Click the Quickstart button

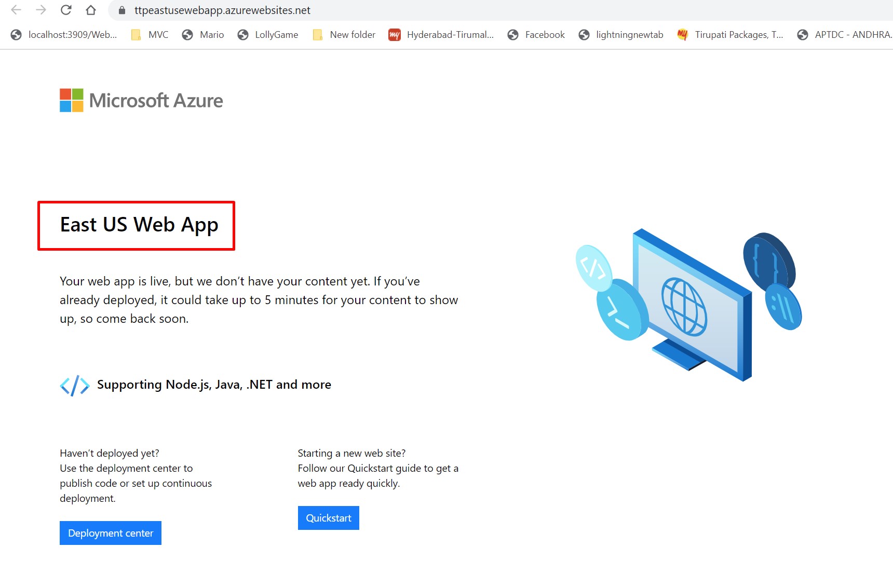coord(329,518)
